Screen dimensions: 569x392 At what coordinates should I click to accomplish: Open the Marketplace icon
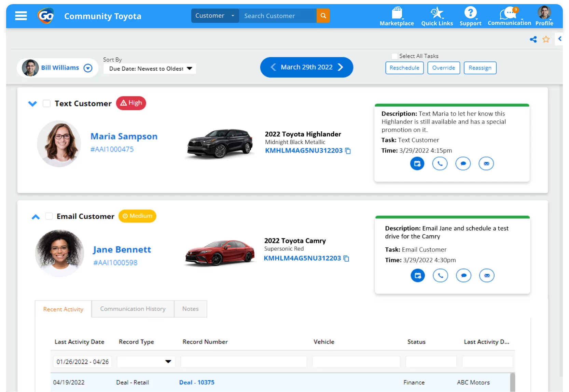click(x=397, y=13)
